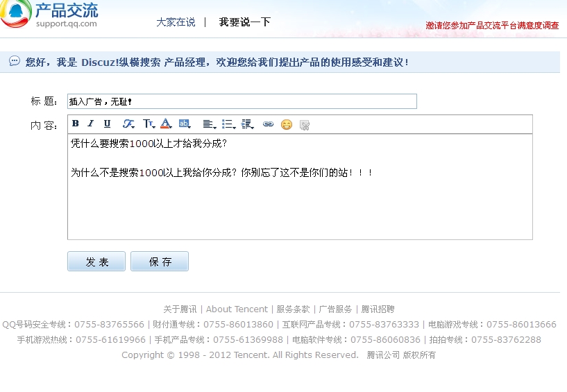The width and height of the screenshot is (567, 392).
Task: Open the 广告服务 footer link
Action: [336, 309]
